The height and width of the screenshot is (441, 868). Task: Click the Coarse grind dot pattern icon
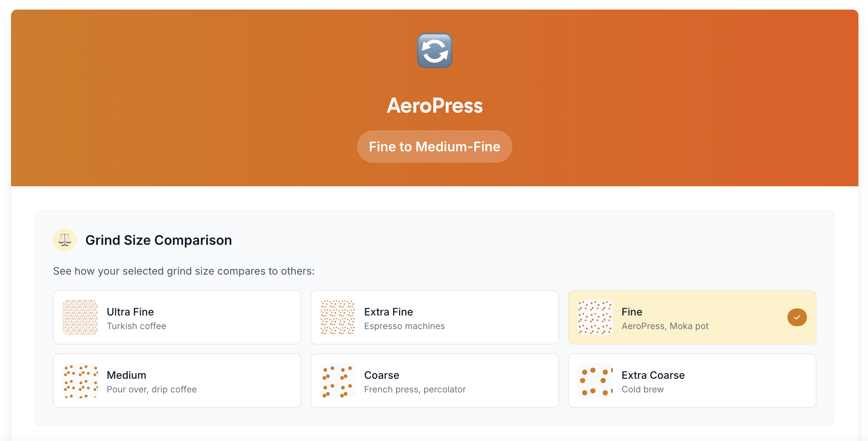pyautogui.click(x=337, y=381)
